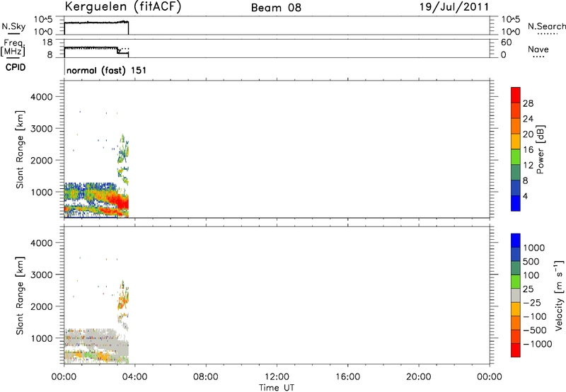Click the '18' tick on the frequency axis
566x392 pixels.
click(47, 42)
